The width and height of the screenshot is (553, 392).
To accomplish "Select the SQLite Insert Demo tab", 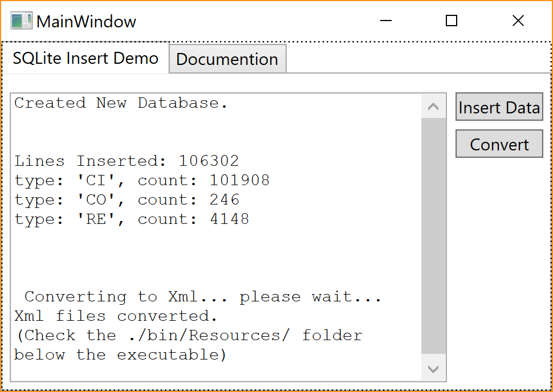I will 84,58.
